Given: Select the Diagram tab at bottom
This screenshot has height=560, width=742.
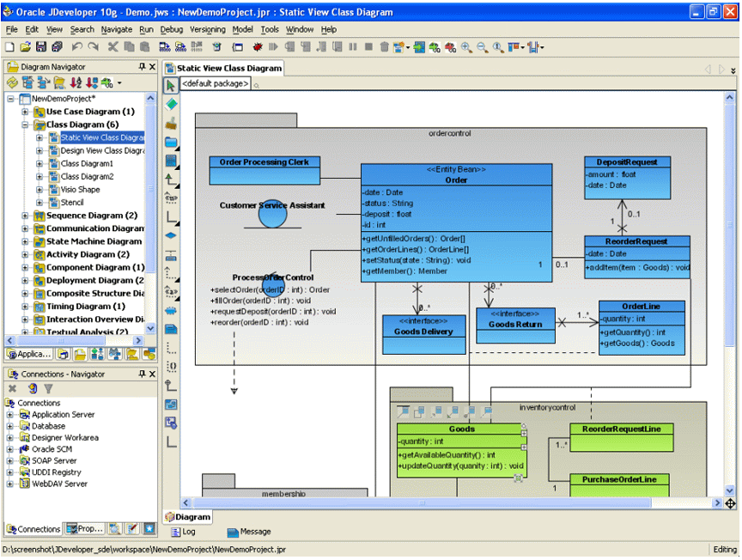Looking at the screenshot, I should [188, 517].
